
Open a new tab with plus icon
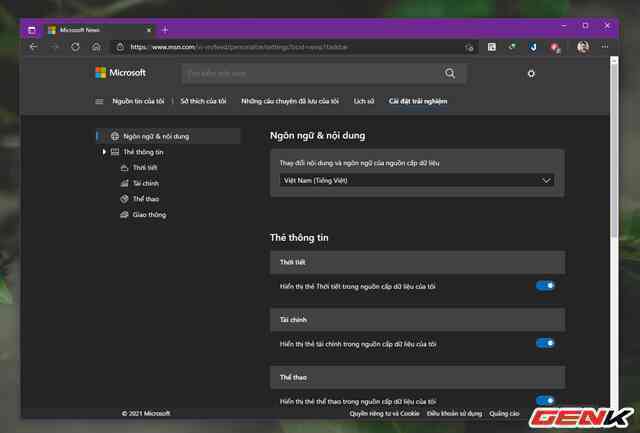[x=165, y=30]
